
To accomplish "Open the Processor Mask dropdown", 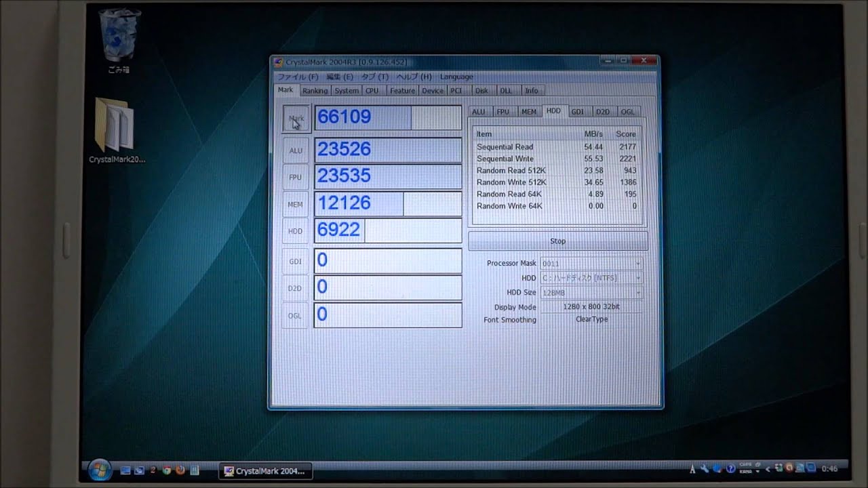I will pos(591,263).
